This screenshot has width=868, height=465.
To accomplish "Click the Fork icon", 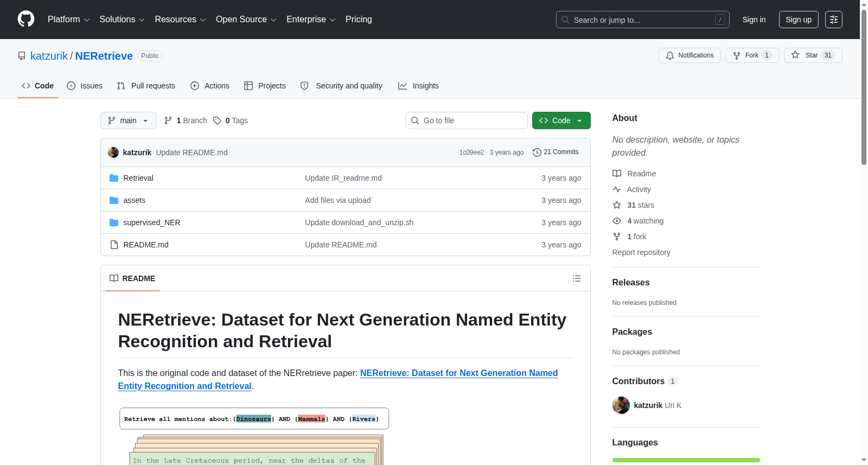I will pyautogui.click(x=737, y=55).
